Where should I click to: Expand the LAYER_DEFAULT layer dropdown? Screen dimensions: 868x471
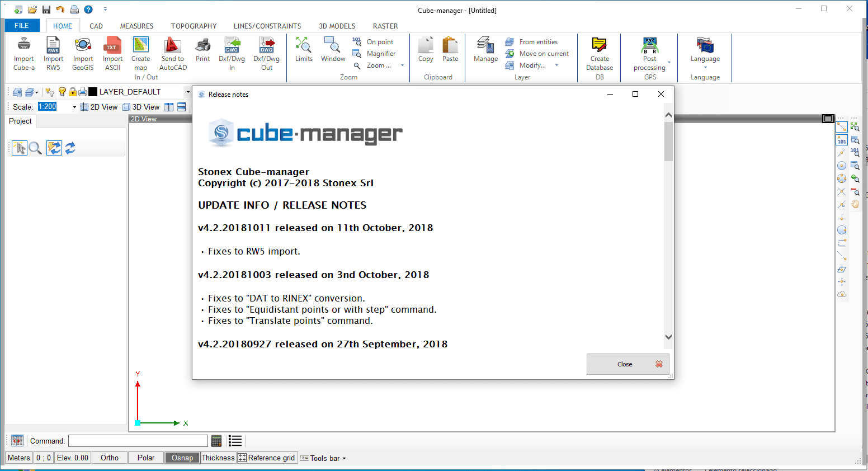click(187, 92)
